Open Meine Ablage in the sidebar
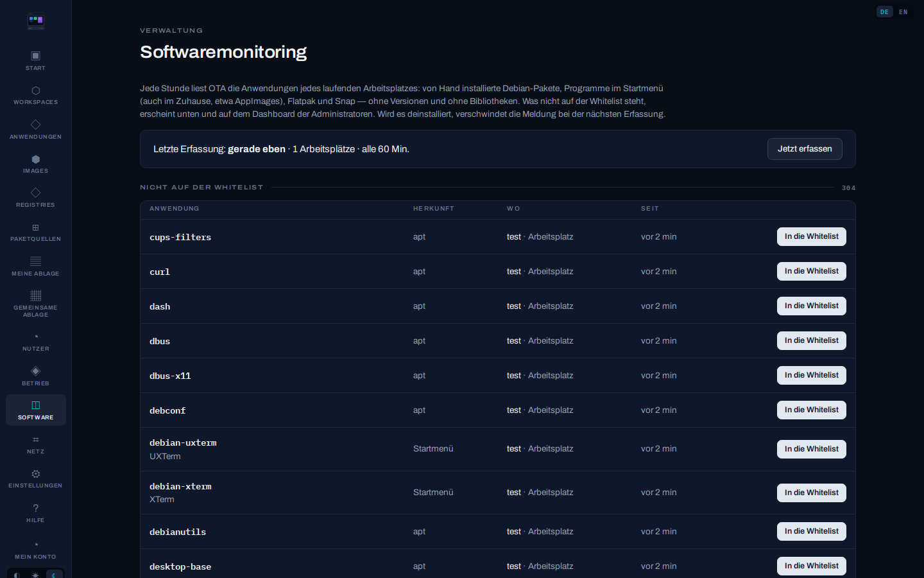The width and height of the screenshot is (924, 578). point(36,267)
